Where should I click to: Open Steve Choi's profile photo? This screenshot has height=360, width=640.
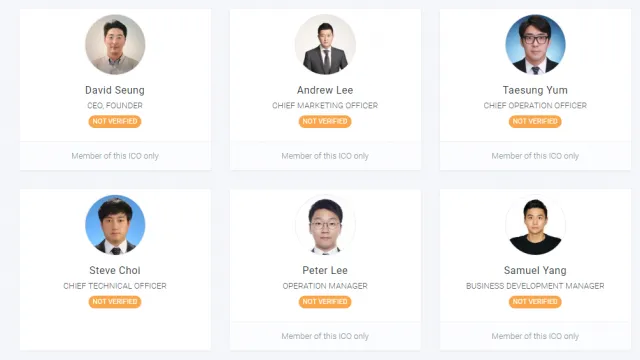115,225
